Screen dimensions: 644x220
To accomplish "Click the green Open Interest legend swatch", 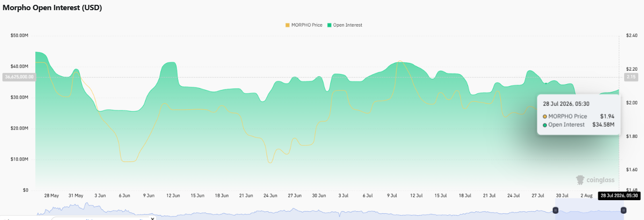I will click(x=330, y=25).
